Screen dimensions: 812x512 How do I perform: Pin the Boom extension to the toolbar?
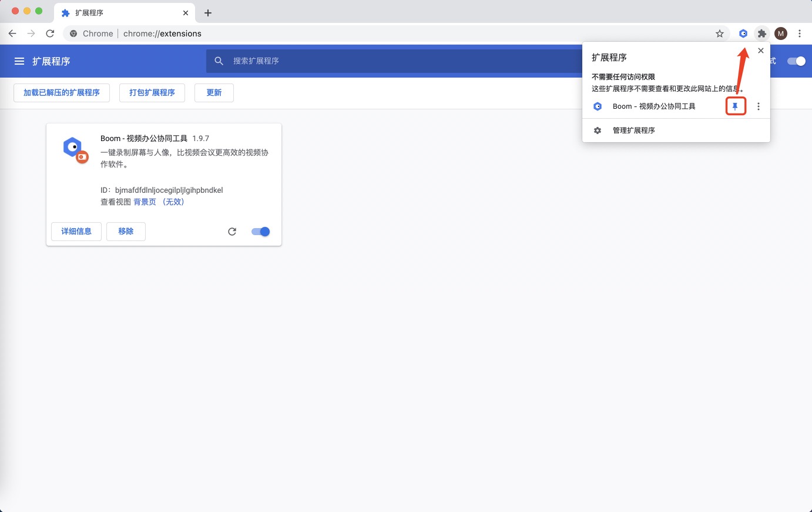click(x=736, y=106)
